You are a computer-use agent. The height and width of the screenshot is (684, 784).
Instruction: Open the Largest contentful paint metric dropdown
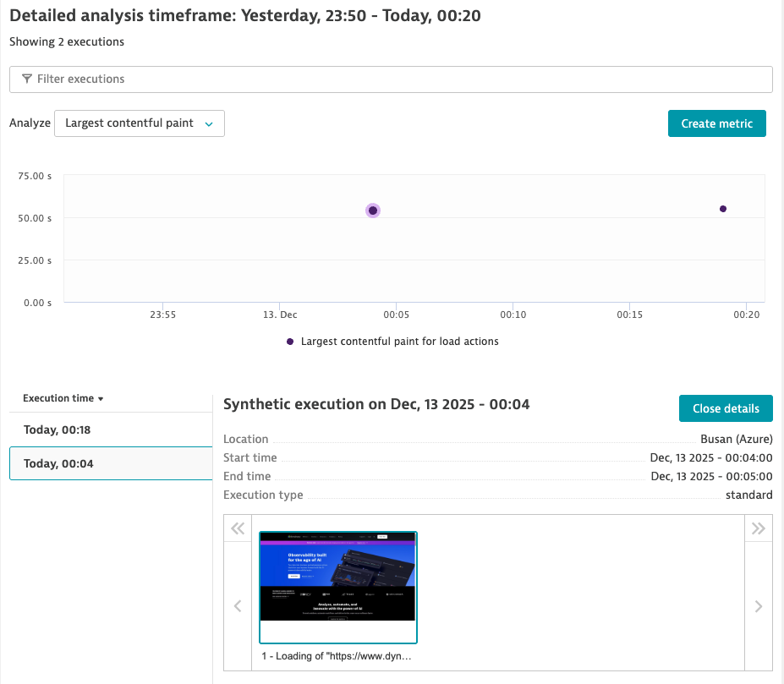(139, 123)
